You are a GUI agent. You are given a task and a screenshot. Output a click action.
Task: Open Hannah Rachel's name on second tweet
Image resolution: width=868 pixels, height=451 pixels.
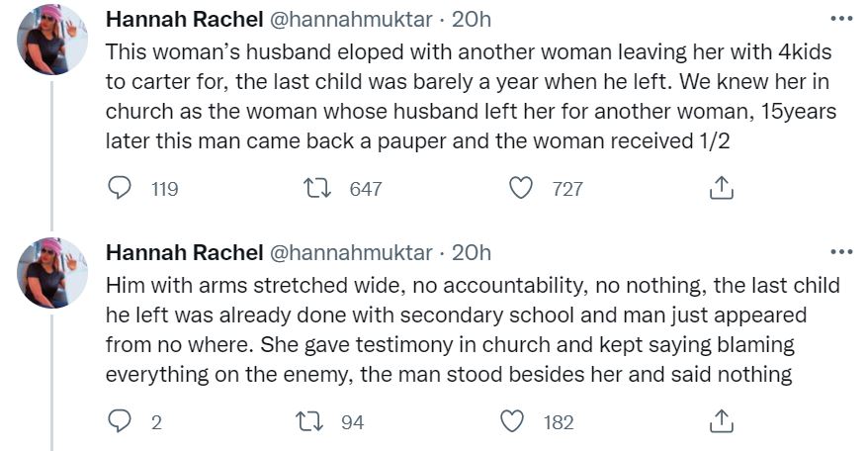click(184, 253)
